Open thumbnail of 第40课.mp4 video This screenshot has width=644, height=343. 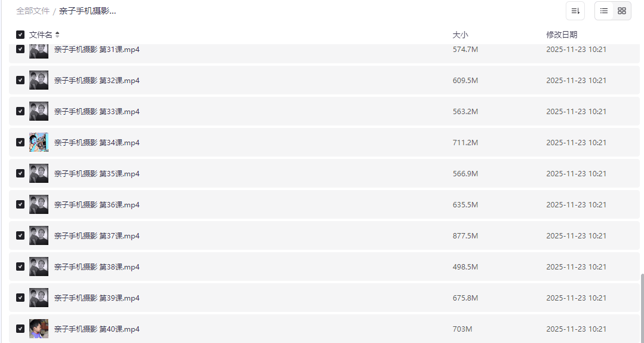(x=39, y=329)
